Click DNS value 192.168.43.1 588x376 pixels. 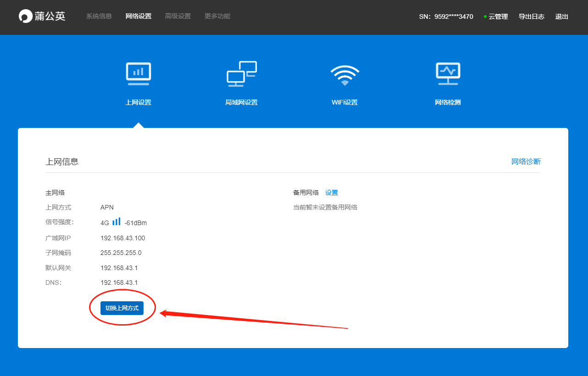119,282
